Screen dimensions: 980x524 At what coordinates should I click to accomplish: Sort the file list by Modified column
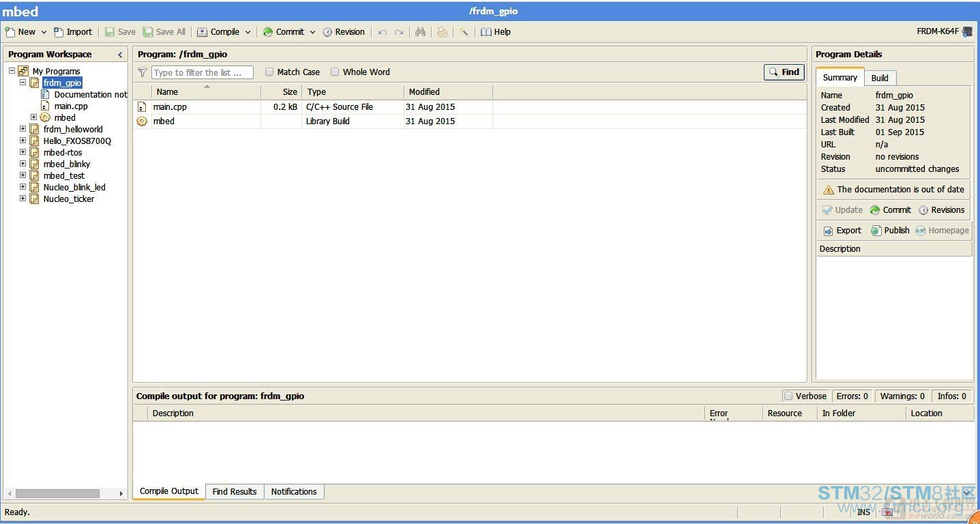[x=448, y=92]
